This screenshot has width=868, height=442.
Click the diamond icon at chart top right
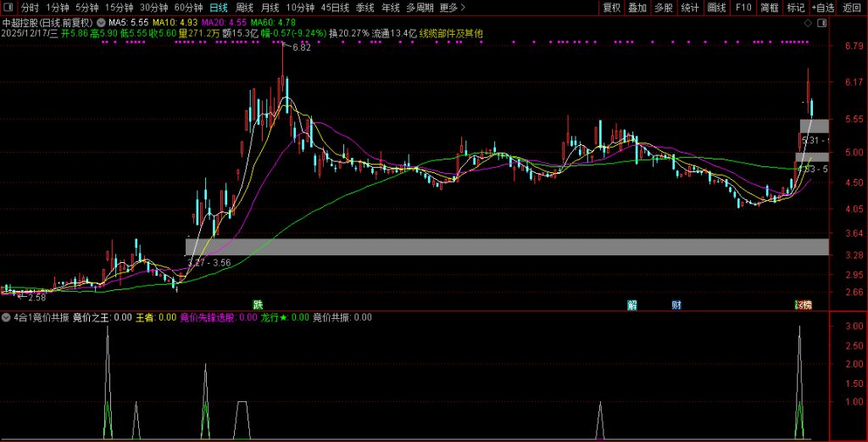(x=808, y=23)
